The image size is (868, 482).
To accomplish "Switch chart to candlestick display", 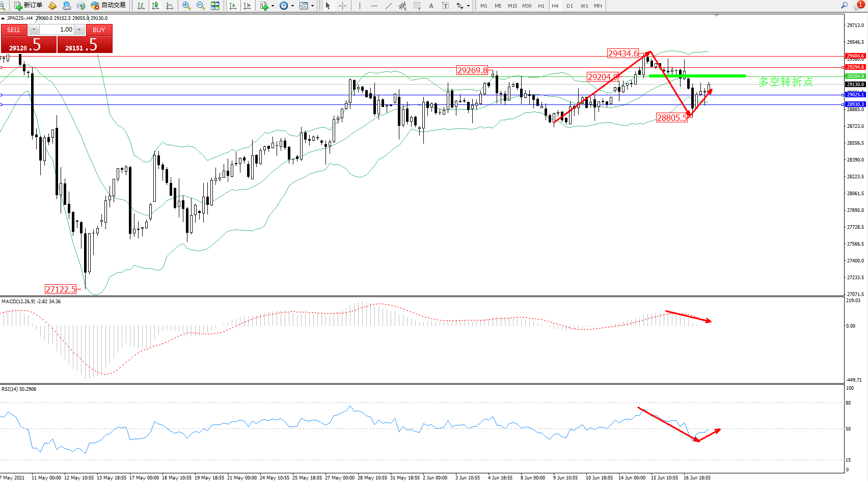I will click(x=155, y=6).
